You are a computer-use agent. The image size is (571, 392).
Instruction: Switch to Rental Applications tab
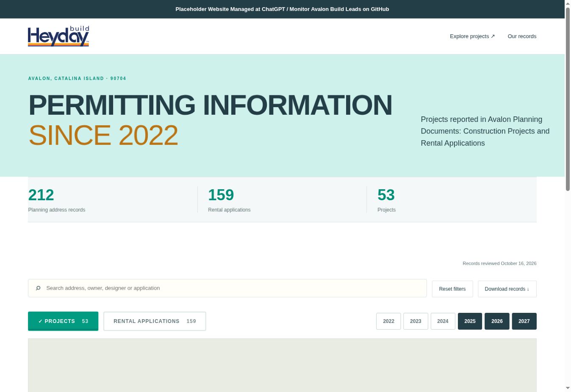pos(155,321)
